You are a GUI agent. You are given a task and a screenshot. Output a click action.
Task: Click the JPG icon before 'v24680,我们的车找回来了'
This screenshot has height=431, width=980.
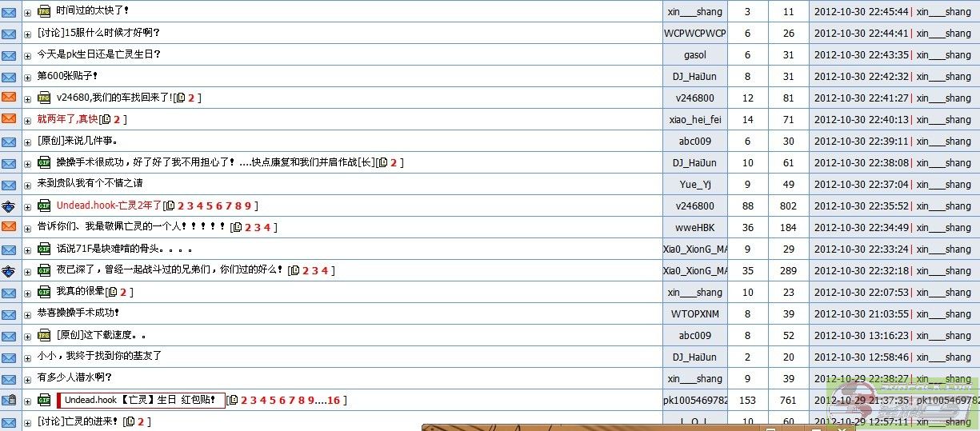[x=44, y=98]
